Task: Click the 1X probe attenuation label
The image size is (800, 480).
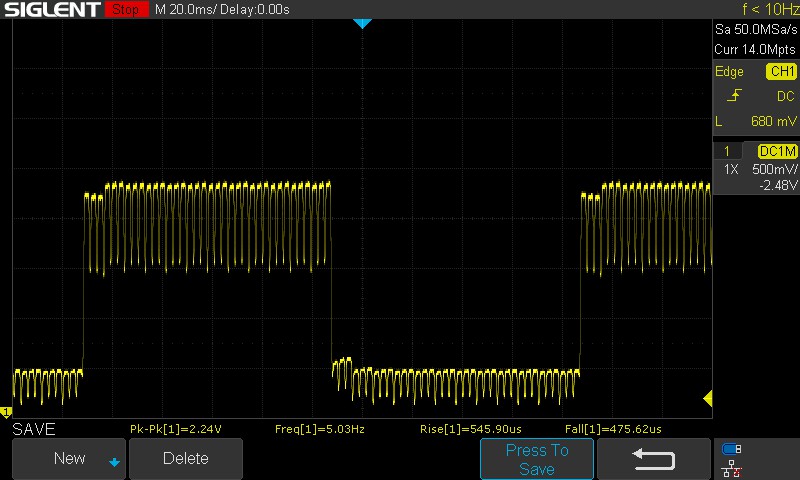Action: (731, 169)
